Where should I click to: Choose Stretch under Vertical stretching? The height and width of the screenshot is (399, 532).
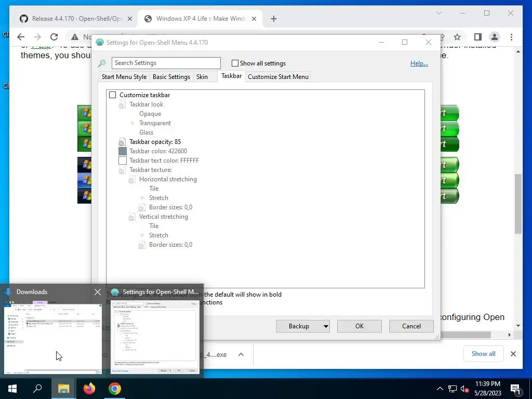[x=158, y=235]
